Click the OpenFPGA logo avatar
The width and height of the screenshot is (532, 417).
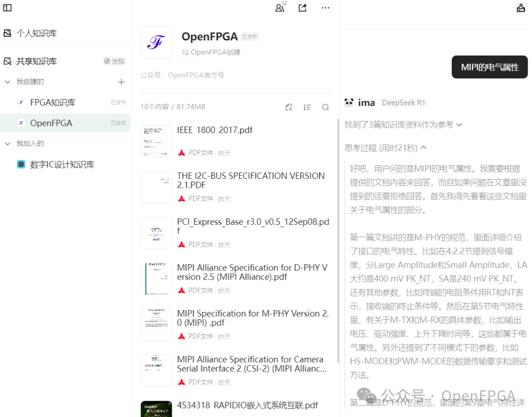click(157, 42)
